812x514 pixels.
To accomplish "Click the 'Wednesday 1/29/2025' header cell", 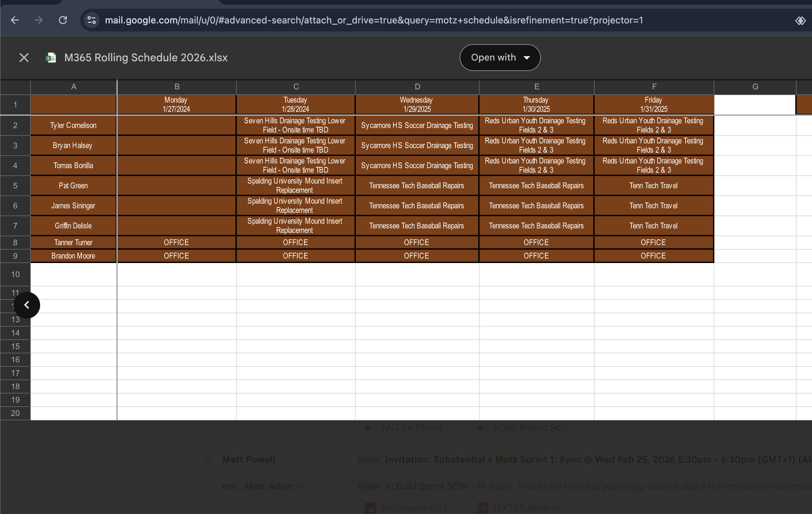I will pos(417,105).
